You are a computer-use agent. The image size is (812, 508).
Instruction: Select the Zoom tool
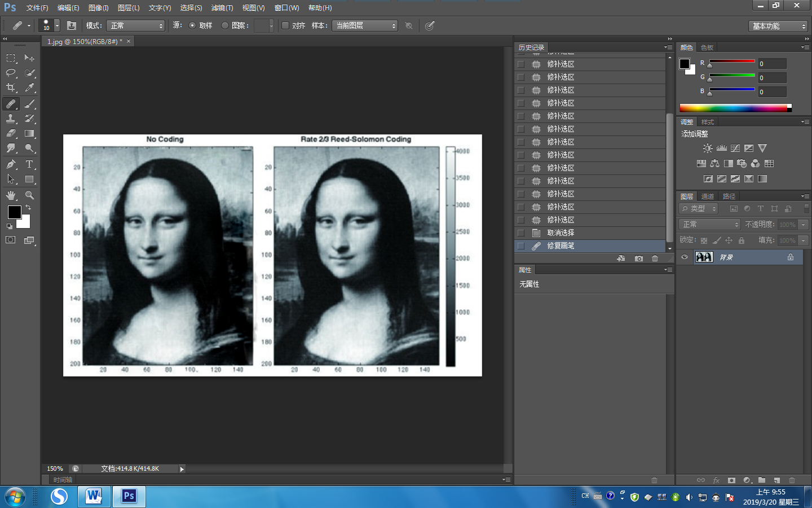click(29, 195)
